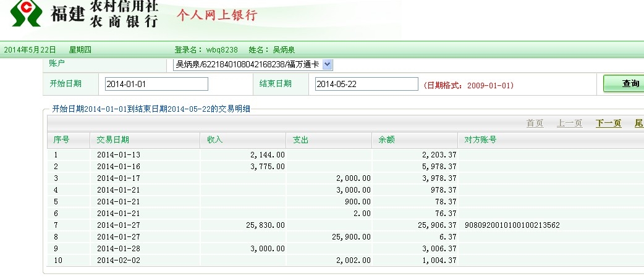
Task: Click sequence number 10
Action: tap(58, 260)
